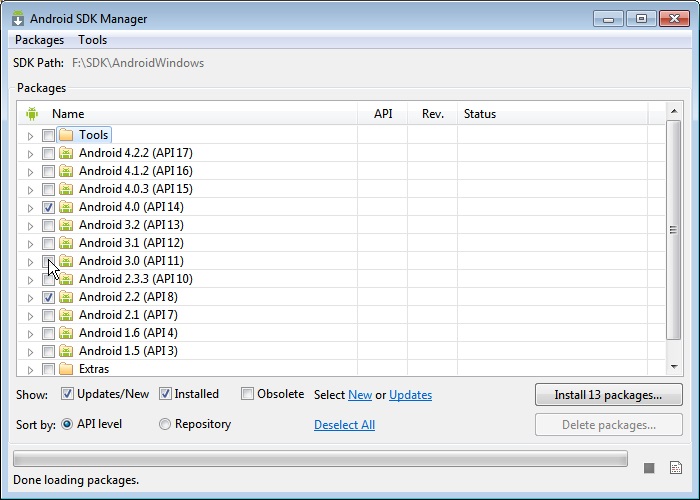Open the log window icon
Viewport: 700px width, 500px height.
click(676, 467)
